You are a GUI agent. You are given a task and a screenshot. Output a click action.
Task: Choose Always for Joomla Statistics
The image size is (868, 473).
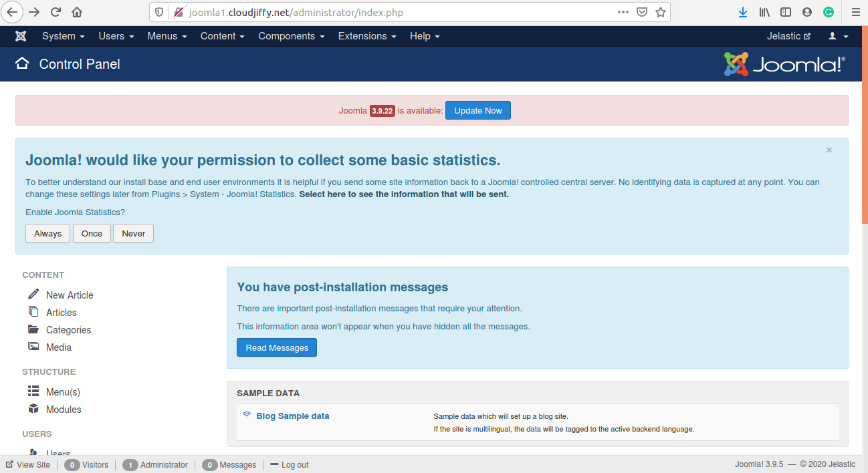pyautogui.click(x=47, y=233)
